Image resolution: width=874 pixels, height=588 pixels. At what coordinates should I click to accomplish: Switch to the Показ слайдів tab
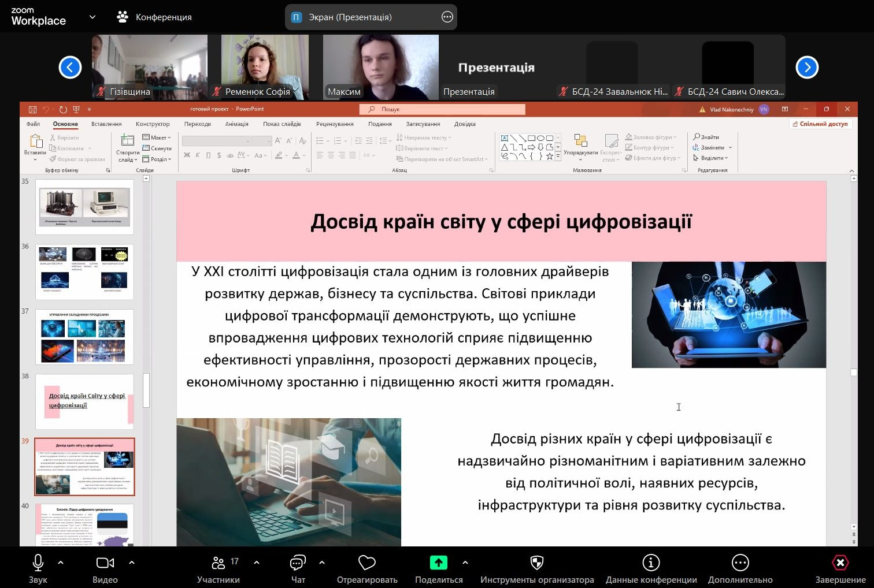pos(282,124)
